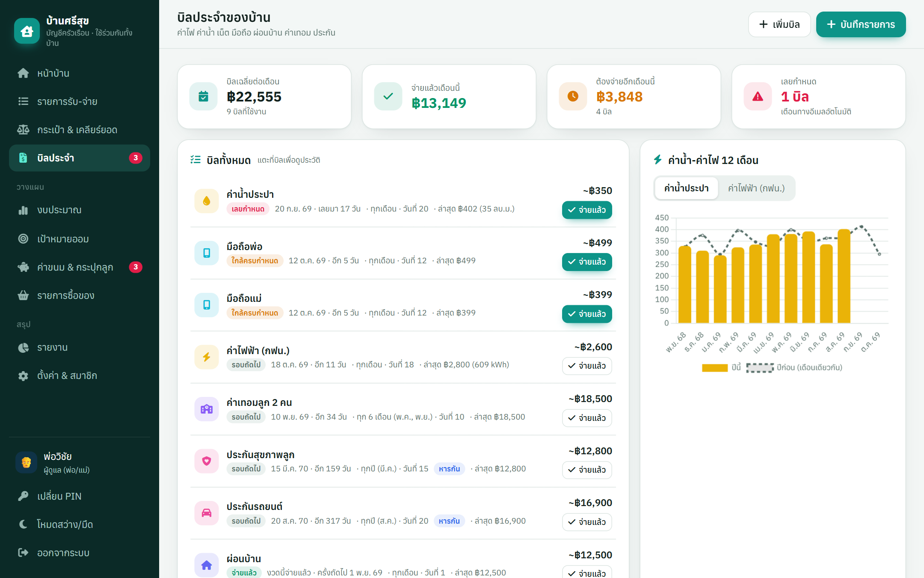Click ต้องจ่ายอีกเดือนนี้ clock icon
The image size is (924, 578).
point(573,96)
